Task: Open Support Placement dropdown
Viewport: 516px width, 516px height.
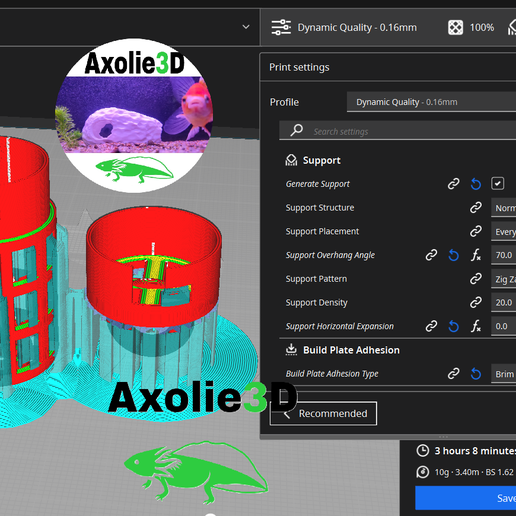Action: (x=503, y=232)
